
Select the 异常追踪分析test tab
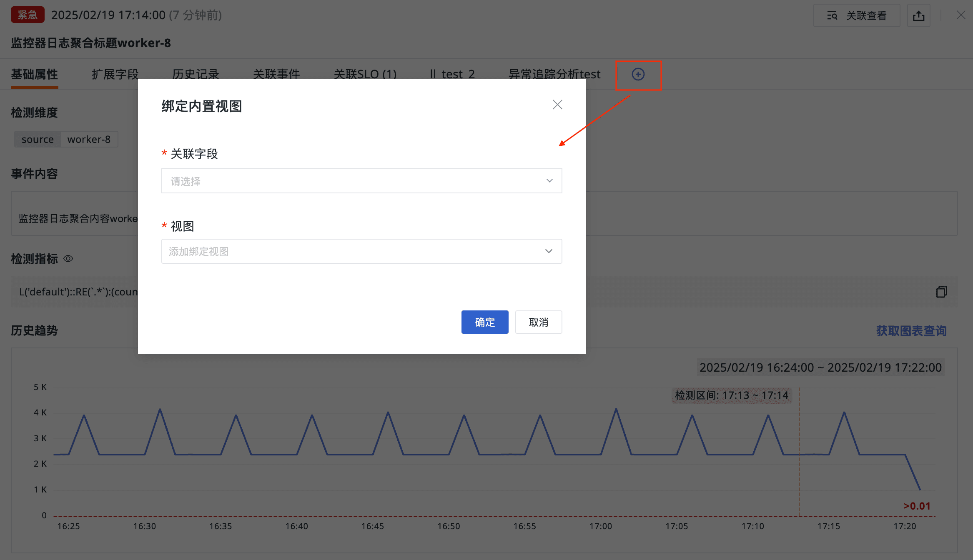[x=554, y=75]
